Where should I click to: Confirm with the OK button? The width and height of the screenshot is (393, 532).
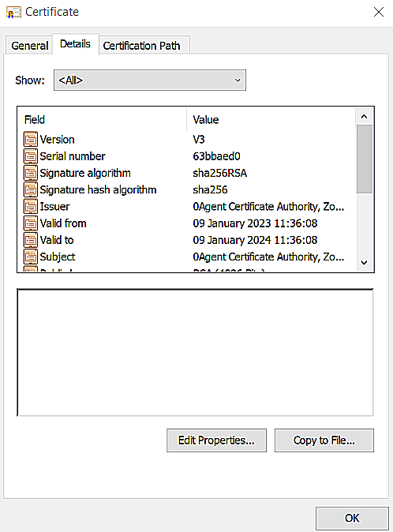(352, 518)
